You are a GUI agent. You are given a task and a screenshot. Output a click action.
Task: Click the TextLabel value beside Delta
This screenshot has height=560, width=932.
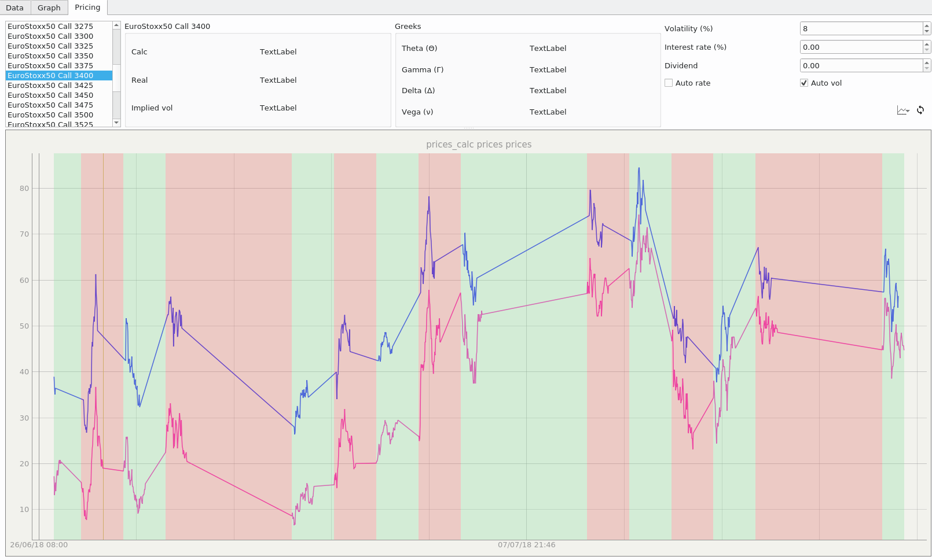click(548, 90)
